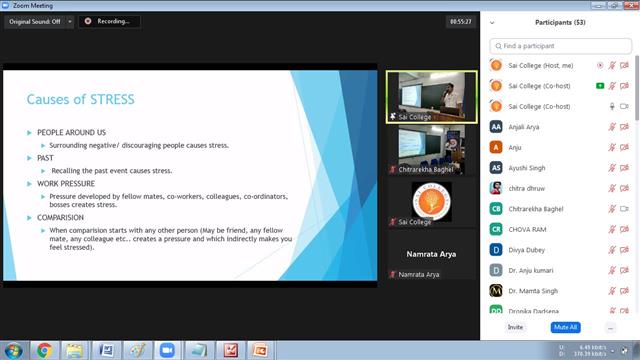640x360 pixels.
Task: Click the video off icon for Divya Dubey
Action: 624,250
